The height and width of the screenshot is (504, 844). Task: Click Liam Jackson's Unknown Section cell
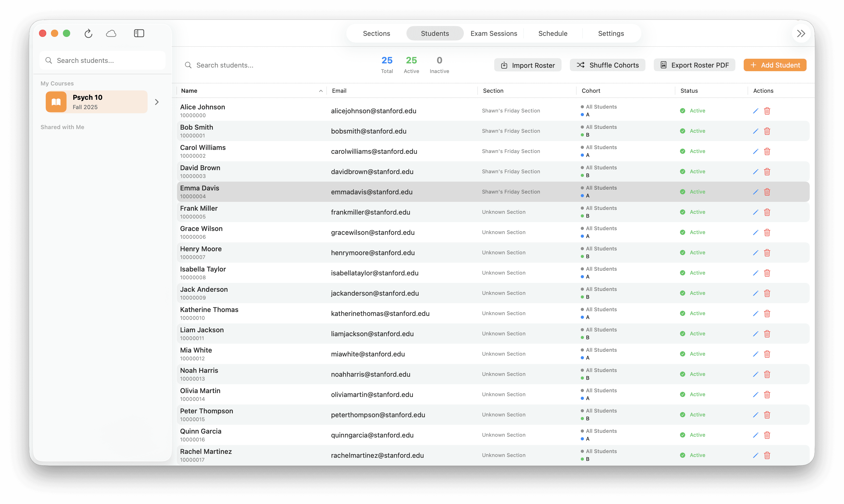click(x=503, y=334)
